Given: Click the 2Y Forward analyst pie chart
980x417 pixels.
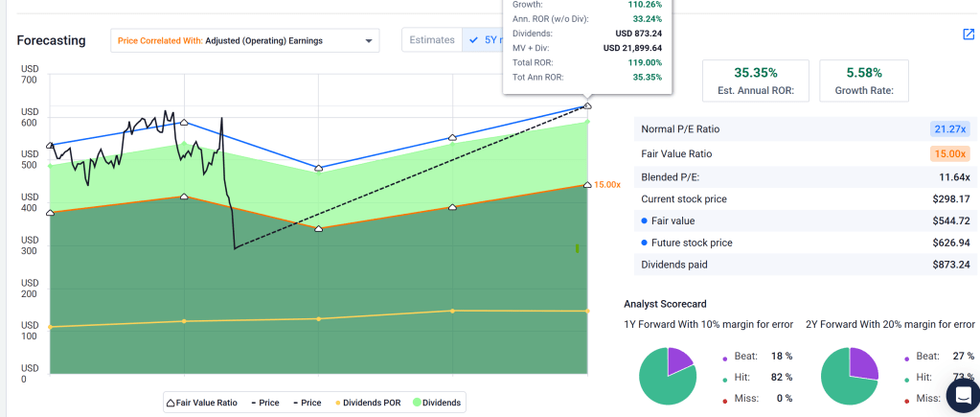Looking at the screenshot, I should point(850,374).
